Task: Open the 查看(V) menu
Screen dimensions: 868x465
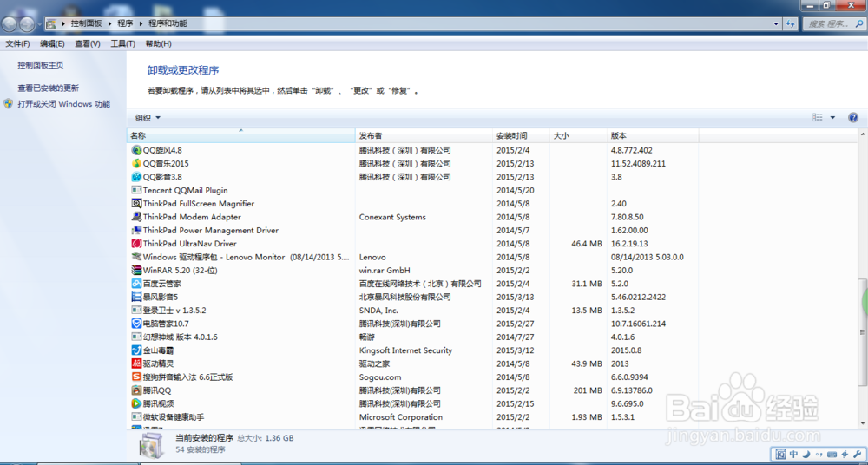Action: tap(88, 43)
